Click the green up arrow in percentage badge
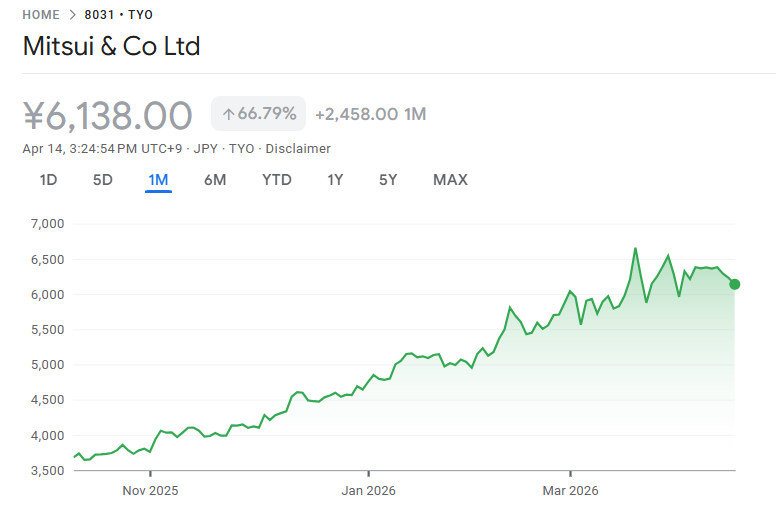The height and width of the screenshot is (513, 776). [x=227, y=114]
